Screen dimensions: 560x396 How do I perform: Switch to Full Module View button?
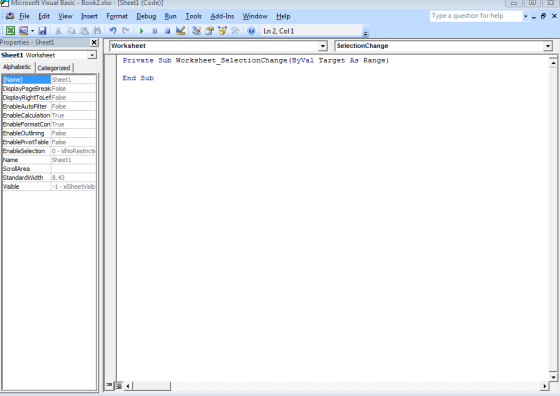(119, 386)
